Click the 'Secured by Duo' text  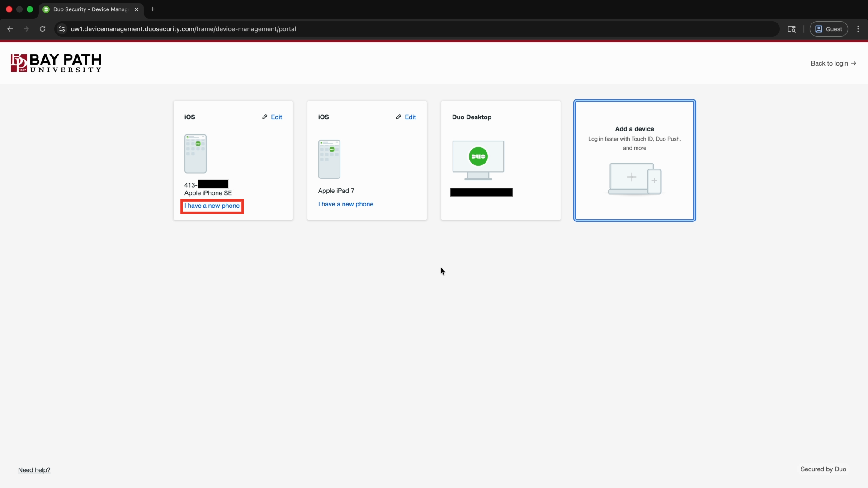click(x=823, y=469)
